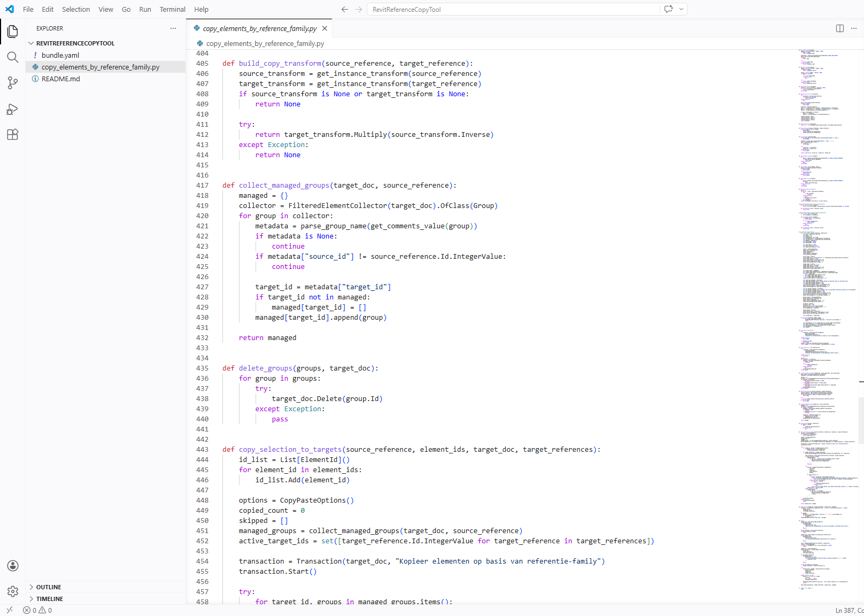The image size is (864, 616).
Task: Select the copy_elements_by_reference_family.py editor tab
Action: coord(259,28)
